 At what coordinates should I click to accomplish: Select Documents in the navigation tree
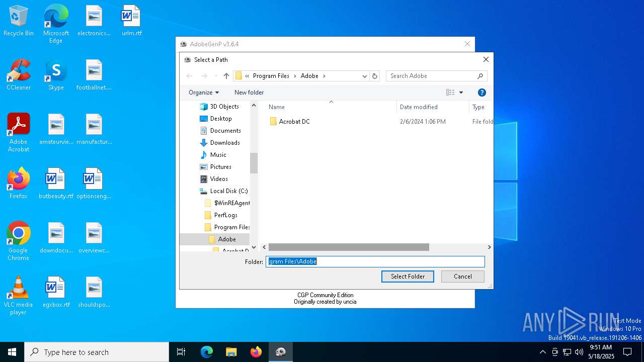pos(220,131)
